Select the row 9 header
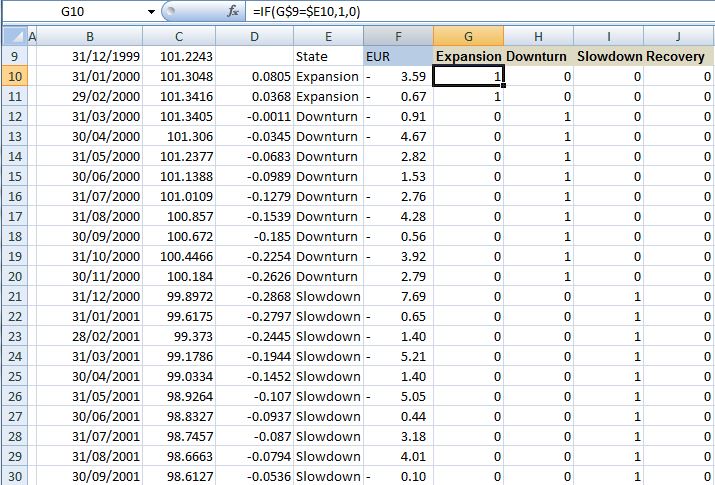 [12, 56]
